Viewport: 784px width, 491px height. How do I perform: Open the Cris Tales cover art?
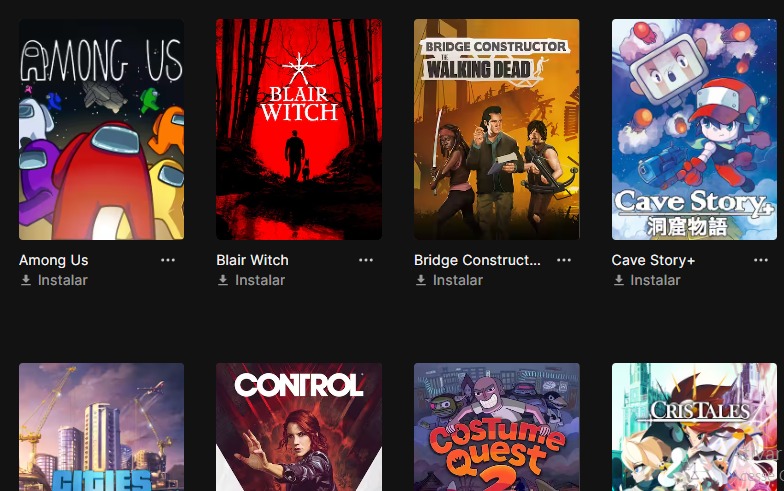[694, 427]
